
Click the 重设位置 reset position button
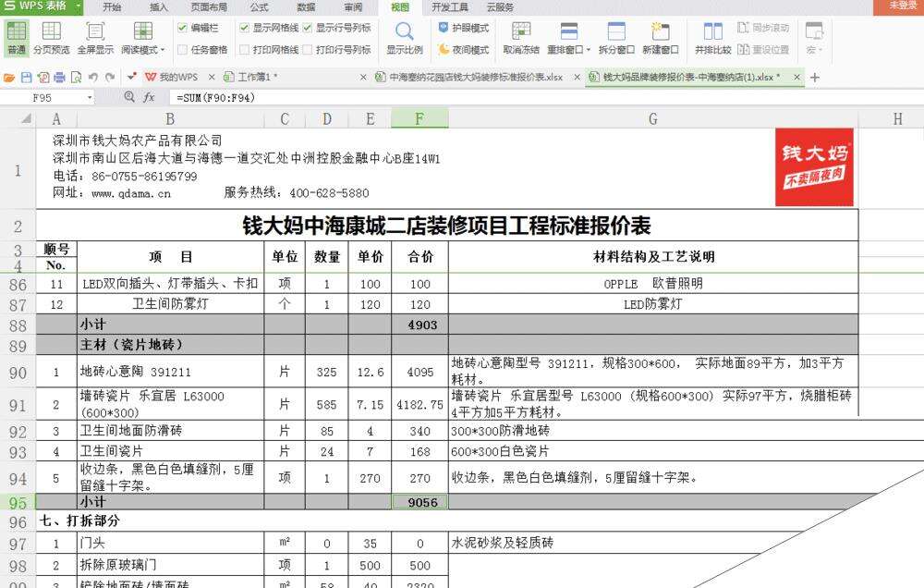pos(764,50)
